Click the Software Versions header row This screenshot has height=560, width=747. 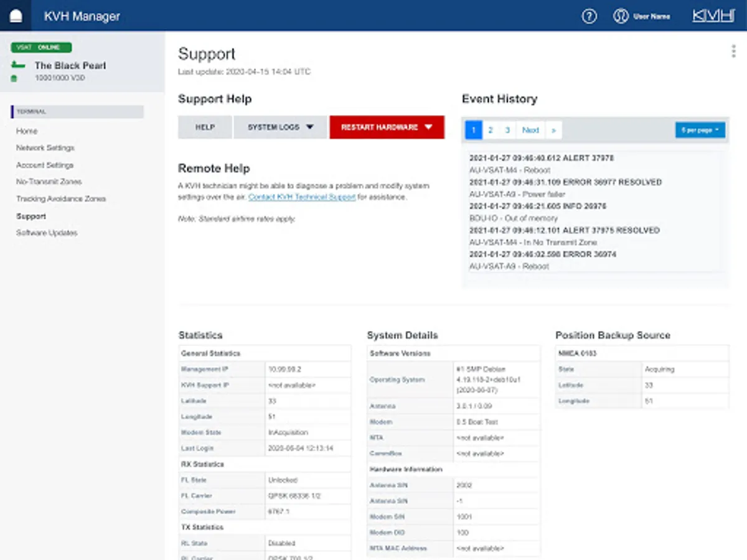pos(453,353)
